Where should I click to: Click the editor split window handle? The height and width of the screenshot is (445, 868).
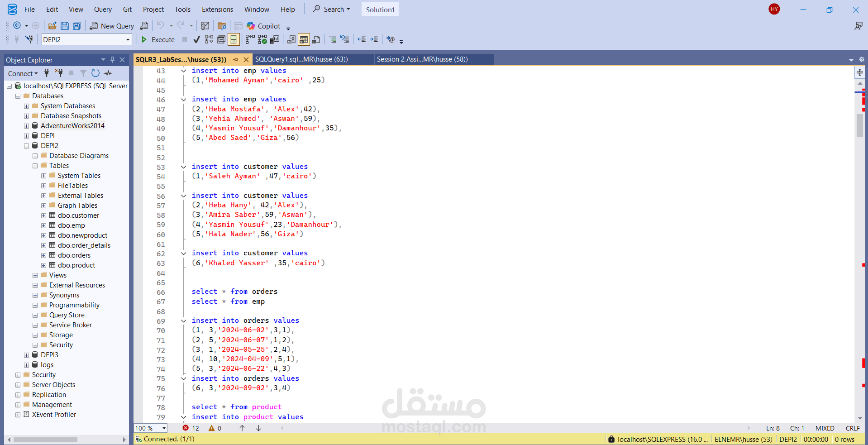859,72
